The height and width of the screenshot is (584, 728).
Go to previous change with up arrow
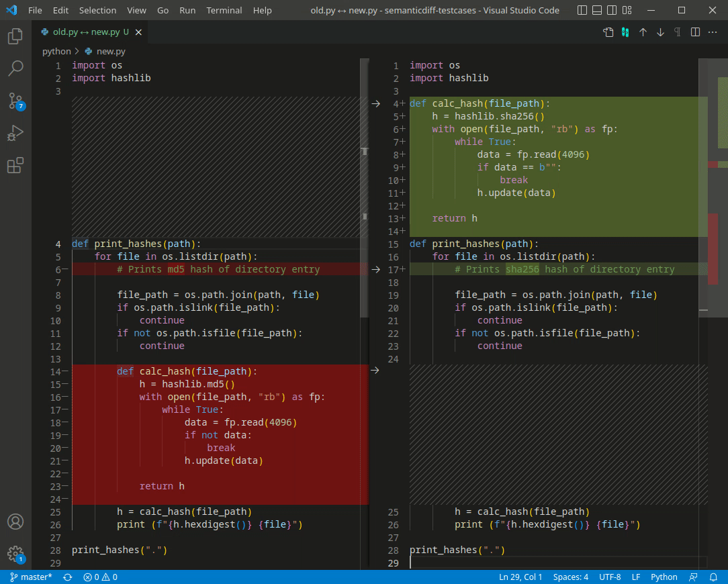(x=643, y=32)
